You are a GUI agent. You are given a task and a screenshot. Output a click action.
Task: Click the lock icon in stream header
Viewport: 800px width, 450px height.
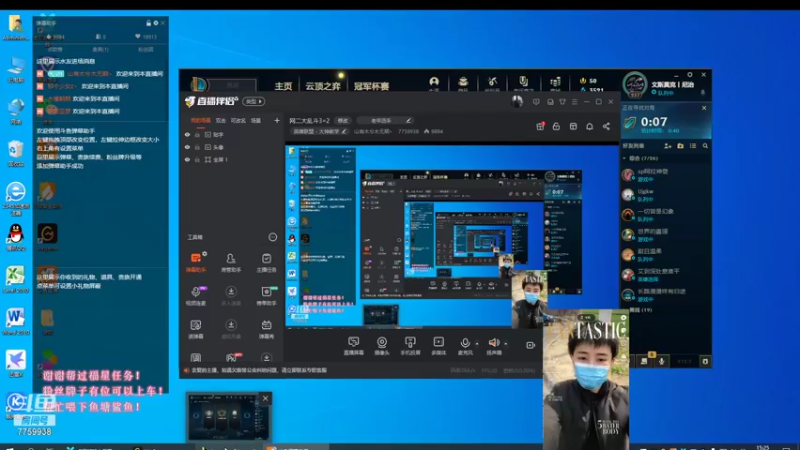point(556,126)
